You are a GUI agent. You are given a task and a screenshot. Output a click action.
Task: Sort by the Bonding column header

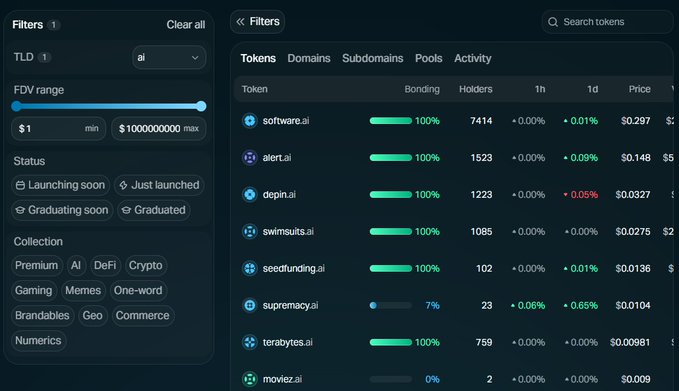coord(422,89)
